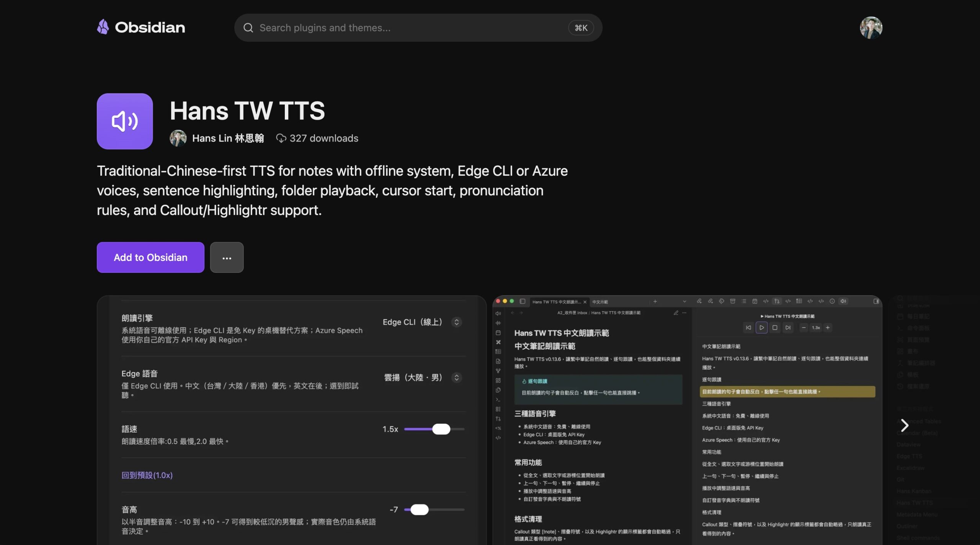This screenshot has width=980, height=545.
Task: Click the Add to Obsidian button
Action: (150, 257)
